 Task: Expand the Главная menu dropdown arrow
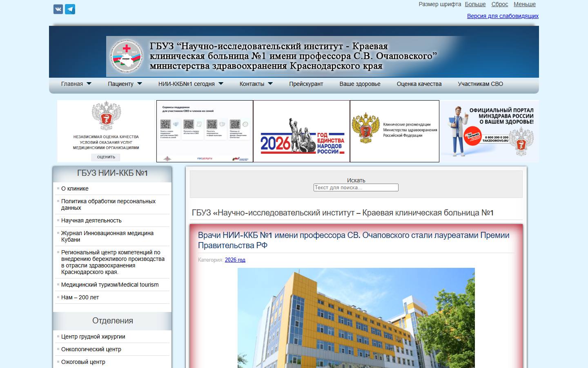tap(89, 84)
